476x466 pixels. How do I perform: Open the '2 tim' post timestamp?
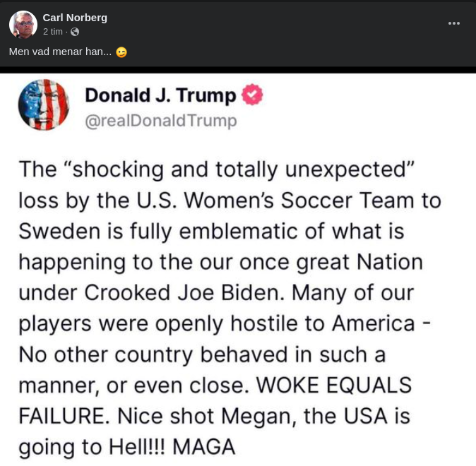coord(53,32)
